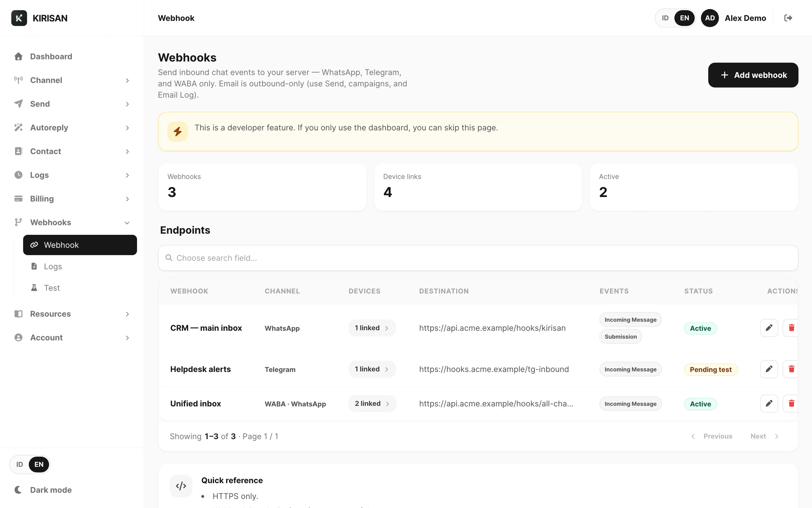
Task: Open the Webhook submenu item
Action: point(80,245)
